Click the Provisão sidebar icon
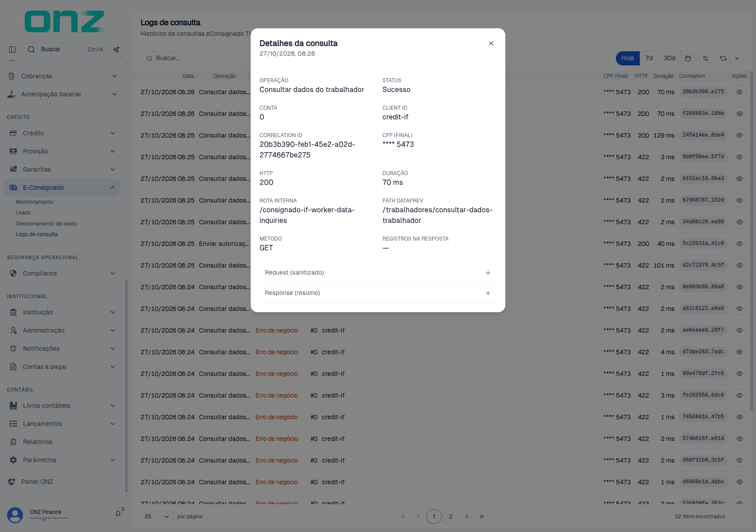Image resolution: width=756 pixels, height=532 pixels. tap(13, 151)
